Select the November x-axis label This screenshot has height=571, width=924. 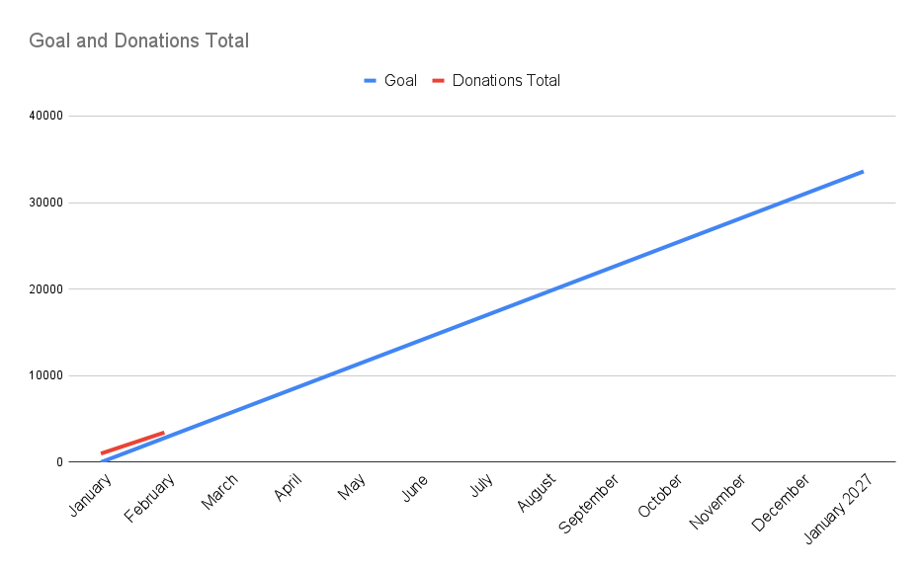pos(718,501)
